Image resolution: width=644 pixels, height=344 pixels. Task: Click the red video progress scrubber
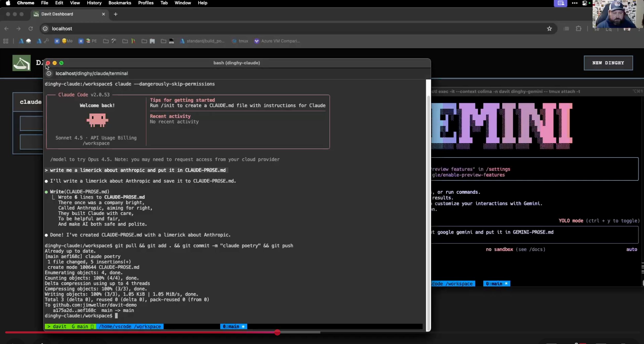click(x=277, y=332)
